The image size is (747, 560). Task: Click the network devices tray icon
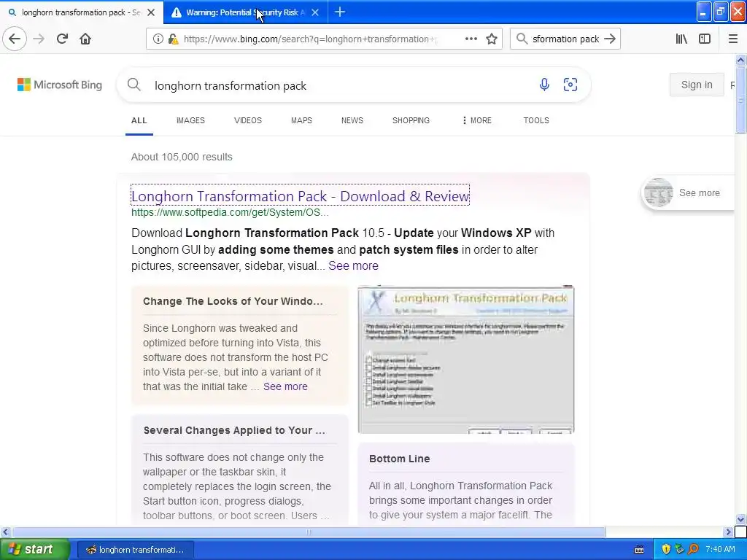(x=679, y=549)
